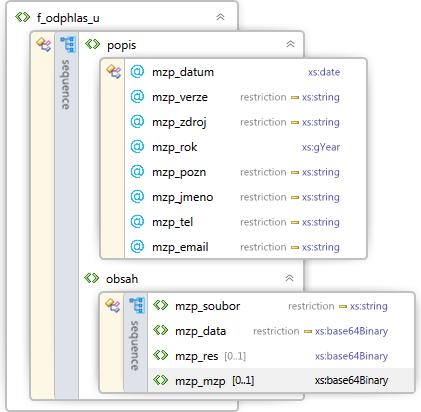The width and height of the screenshot is (421, 412).
Task: Click the attribute icon of mzp_jmeno
Action: (137, 197)
